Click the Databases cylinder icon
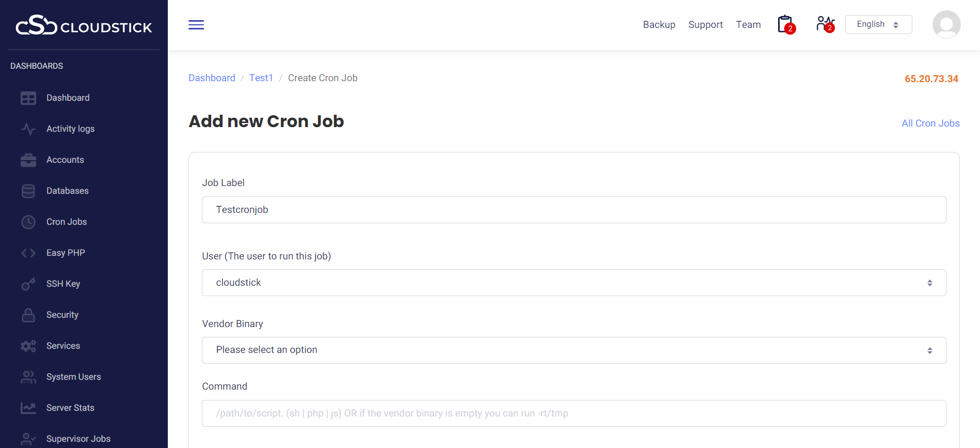 (28, 191)
